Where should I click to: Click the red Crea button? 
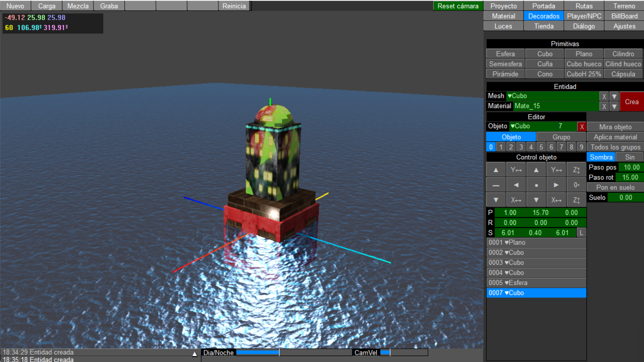632,102
